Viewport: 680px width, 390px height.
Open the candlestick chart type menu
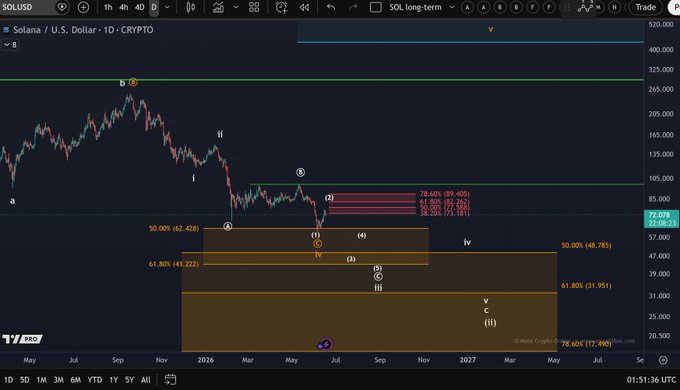pos(190,7)
